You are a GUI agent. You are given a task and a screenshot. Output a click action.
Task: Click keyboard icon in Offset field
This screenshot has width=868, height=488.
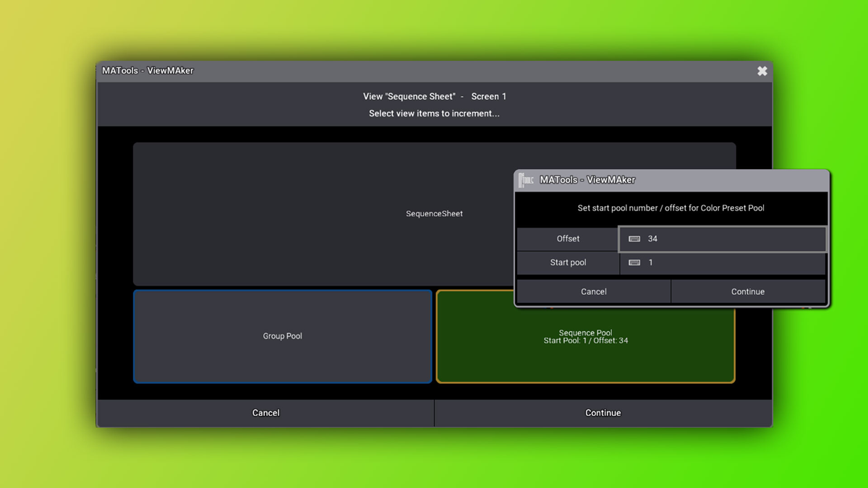(634, 239)
